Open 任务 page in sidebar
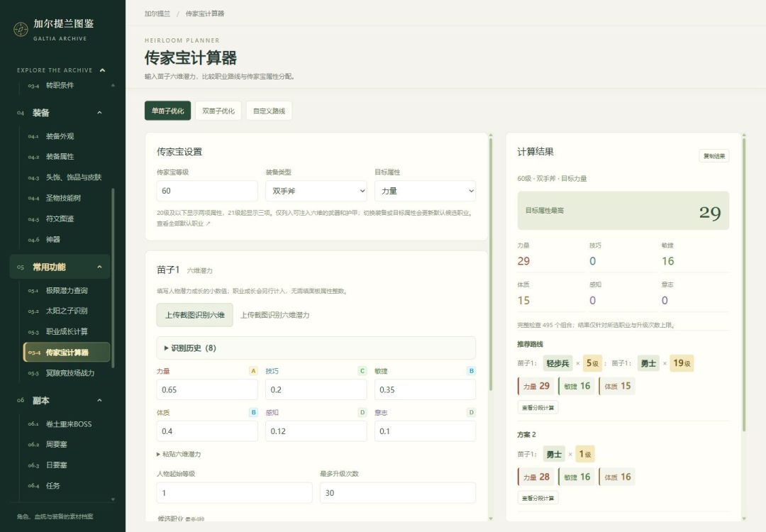 click(x=52, y=486)
